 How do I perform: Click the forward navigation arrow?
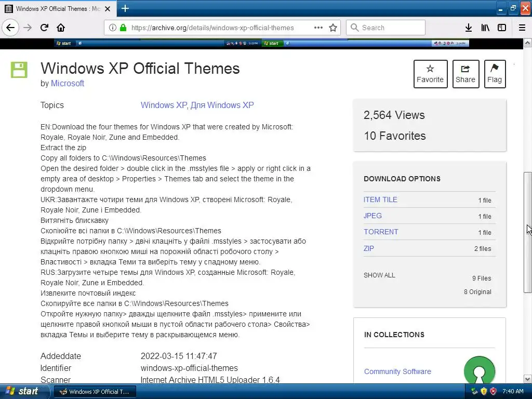click(28, 28)
